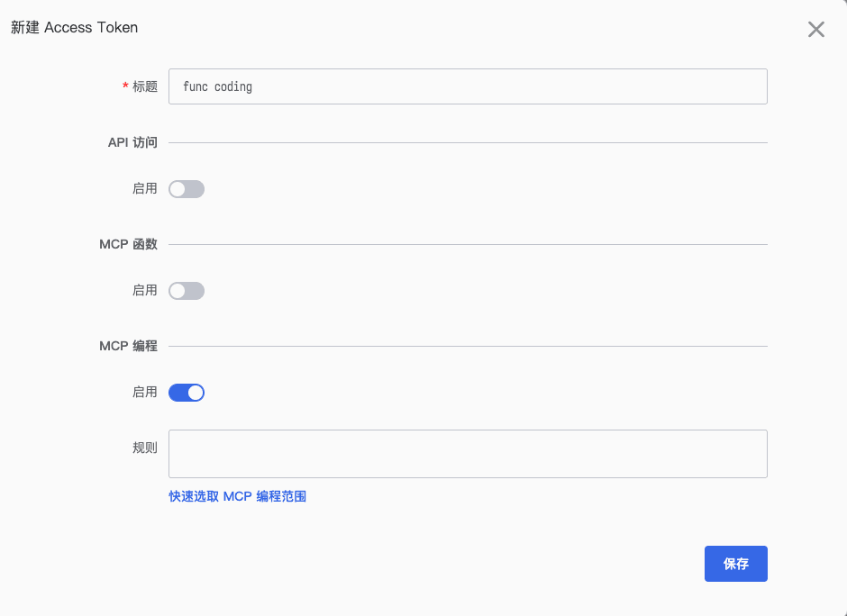Image resolution: width=847 pixels, height=616 pixels.
Task: Click the 标题 field label
Action: (145, 86)
